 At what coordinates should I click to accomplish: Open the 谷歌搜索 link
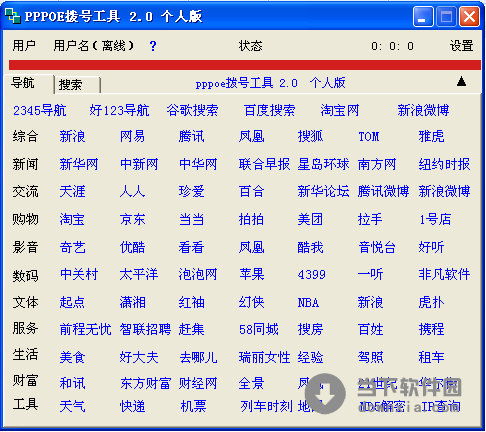192,110
